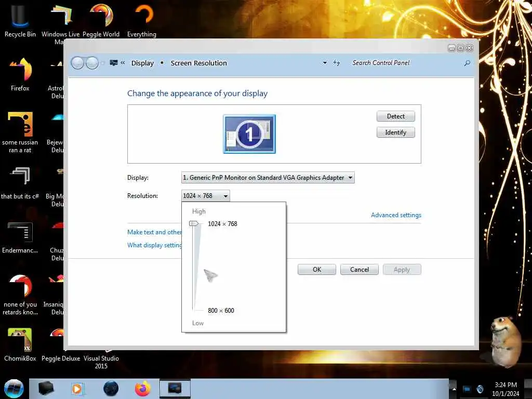532x399 pixels.
Task: Show hidden system tray icons
Action: tap(454, 389)
